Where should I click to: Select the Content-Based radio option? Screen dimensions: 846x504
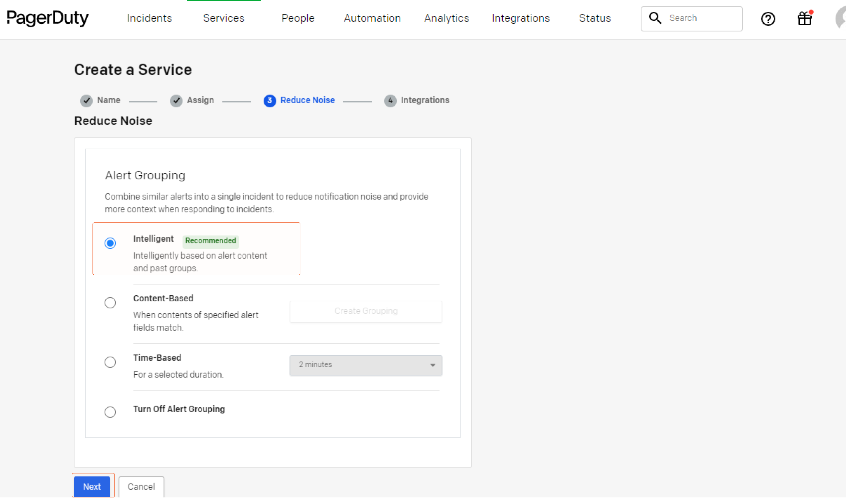(110, 303)
